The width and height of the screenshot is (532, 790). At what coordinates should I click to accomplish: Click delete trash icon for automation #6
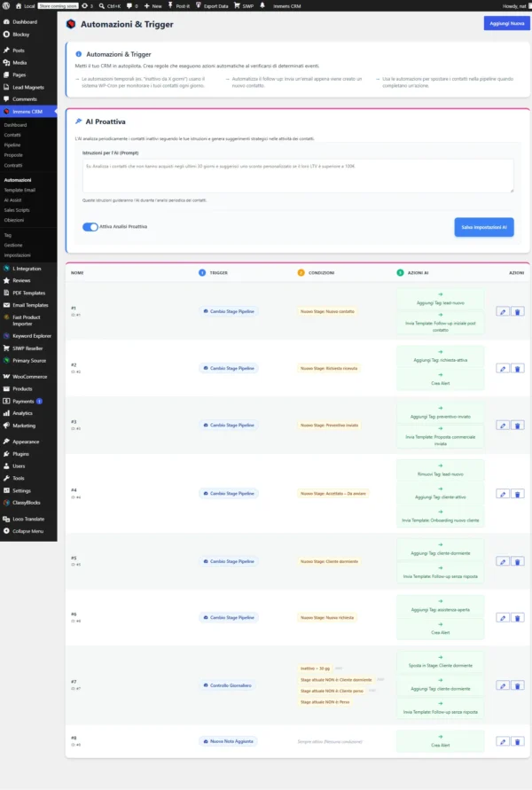518,618
